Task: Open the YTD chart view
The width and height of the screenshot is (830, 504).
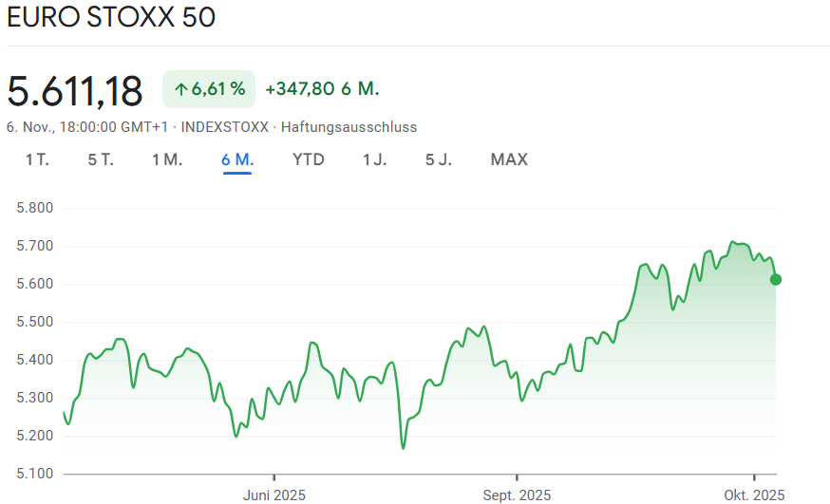Action: click(x=309, y=159)
